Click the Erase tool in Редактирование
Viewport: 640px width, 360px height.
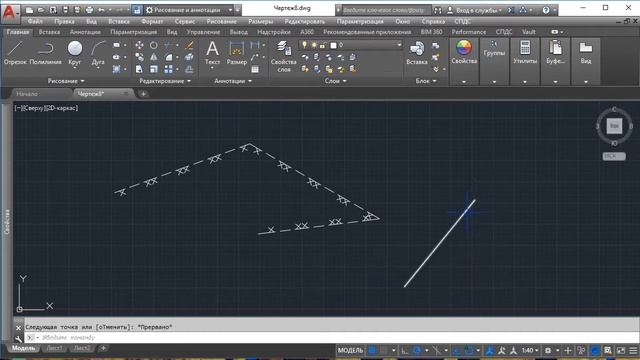(189, 45)
